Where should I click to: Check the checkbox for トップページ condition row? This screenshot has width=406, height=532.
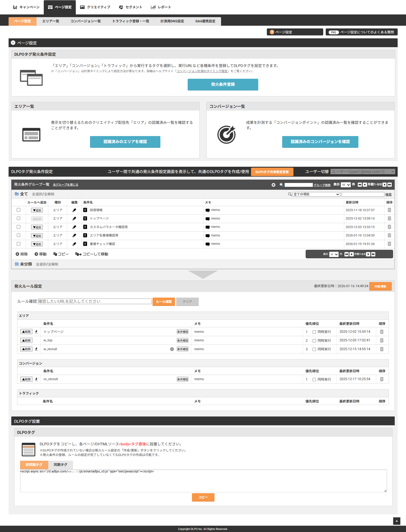click(18, 218)
